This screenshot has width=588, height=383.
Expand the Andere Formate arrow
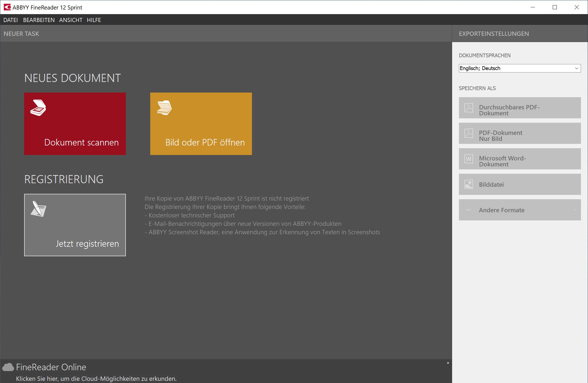(575, 210)
